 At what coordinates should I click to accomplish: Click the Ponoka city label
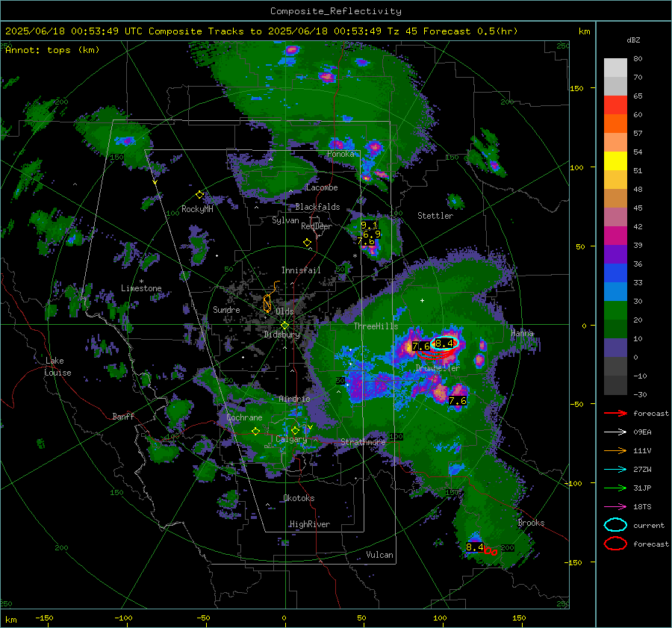coord(340,154)
